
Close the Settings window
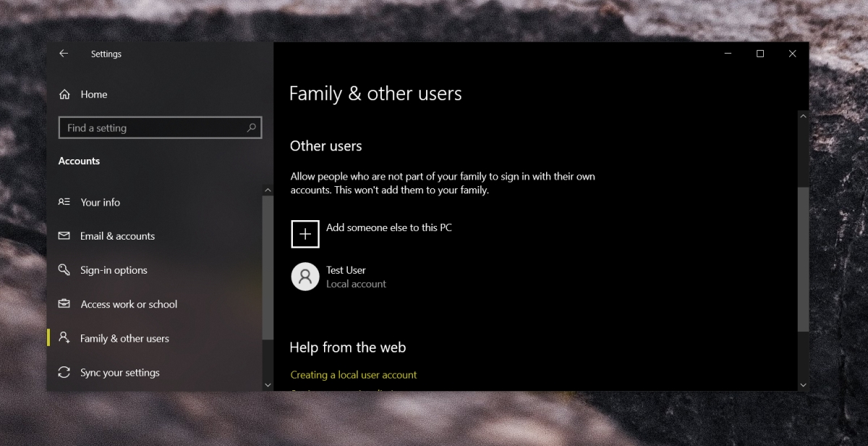[792, 54]
